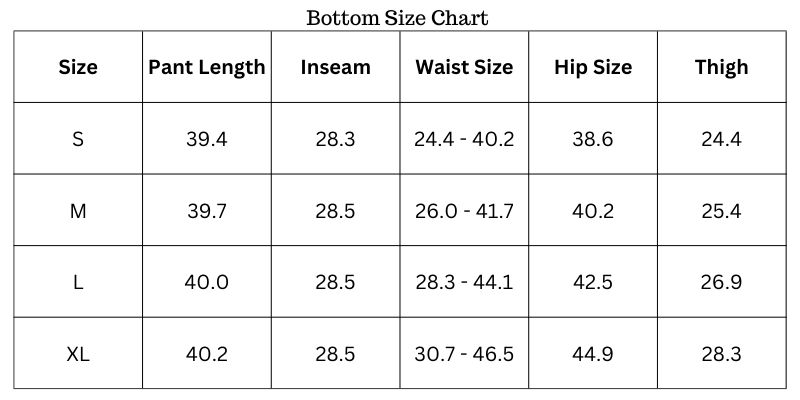This screenshot has height=400, width=800.
Task: Select the L size row label
Action: point(78,282)
